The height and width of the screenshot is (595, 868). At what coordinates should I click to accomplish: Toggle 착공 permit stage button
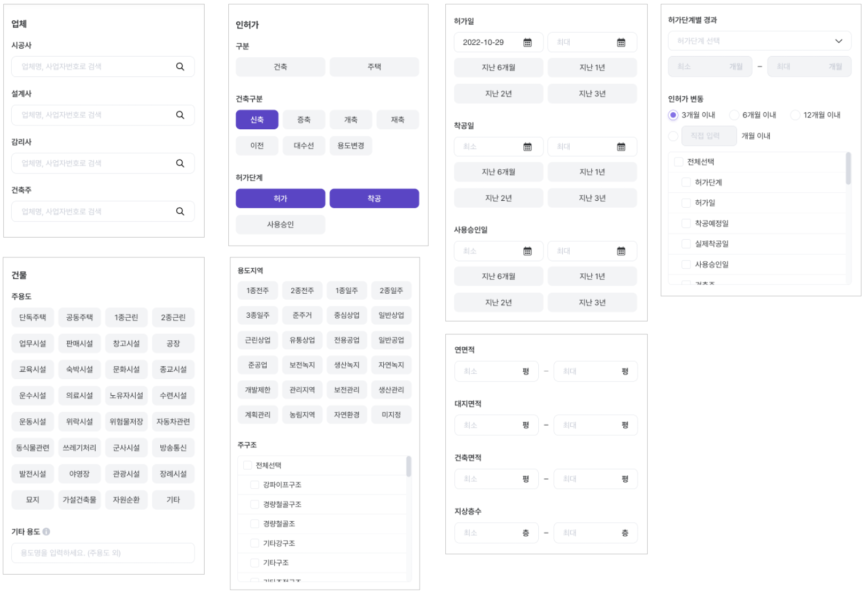pos(374,198)
